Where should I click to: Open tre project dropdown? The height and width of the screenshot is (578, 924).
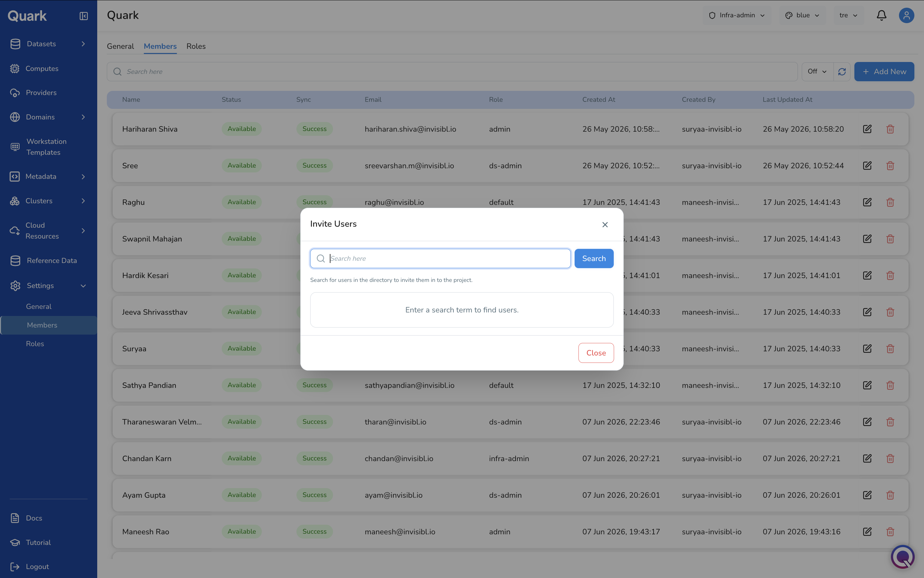[848, 15]
